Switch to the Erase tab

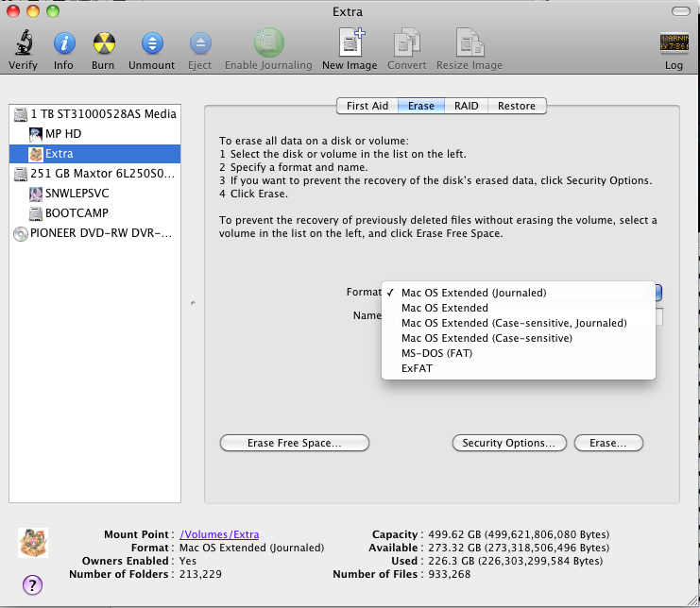pos(421,106)
